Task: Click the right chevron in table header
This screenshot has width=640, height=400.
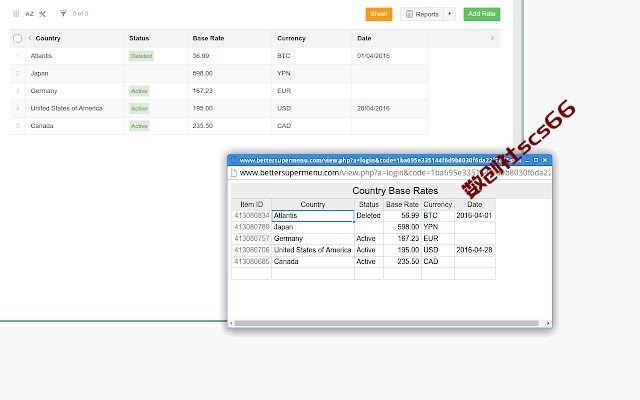Action: (x=492, y=38)
